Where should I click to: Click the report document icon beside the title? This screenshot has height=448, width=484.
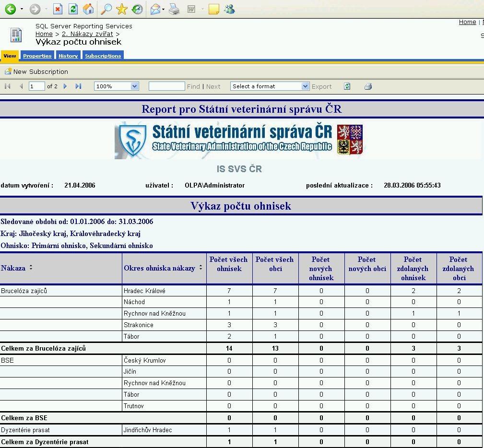[16, 35]
